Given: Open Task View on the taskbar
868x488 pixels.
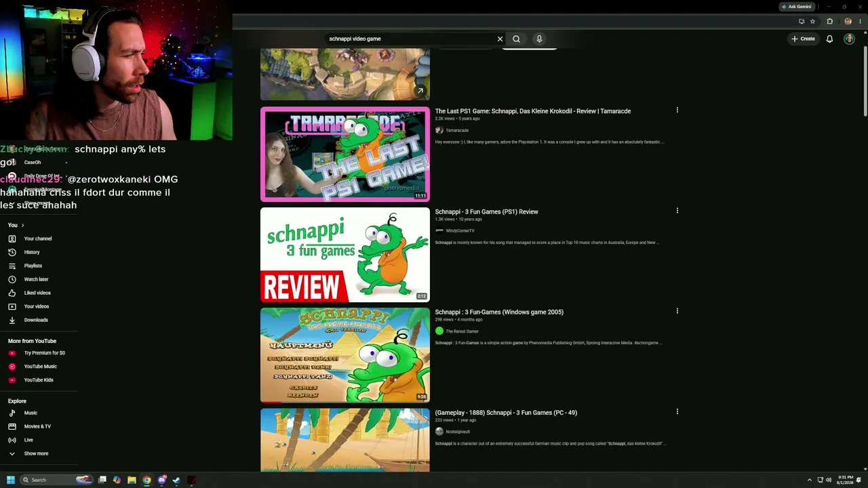Looking at the screenshot, I should (102, 480).
